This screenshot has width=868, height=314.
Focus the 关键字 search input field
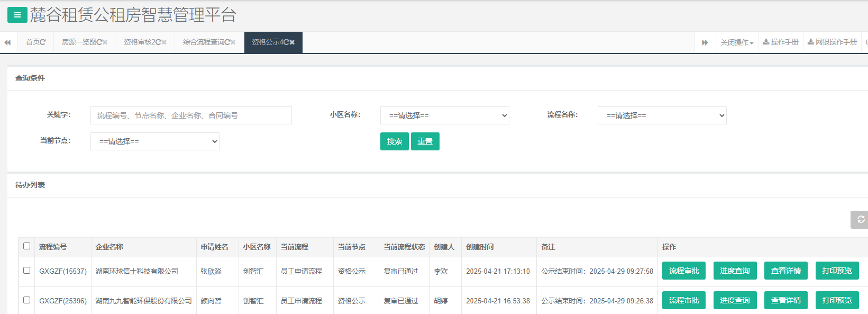(191, 115)
